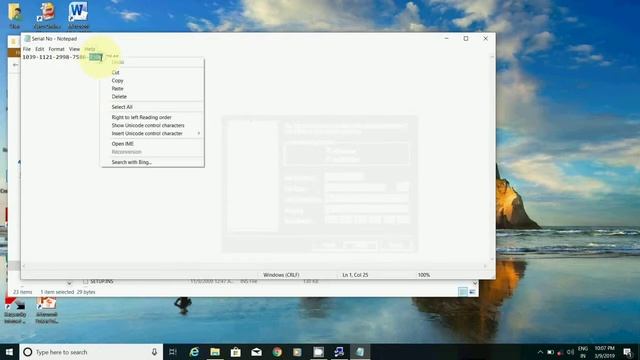Open the Mail app from the taskbar

[256, 352]
